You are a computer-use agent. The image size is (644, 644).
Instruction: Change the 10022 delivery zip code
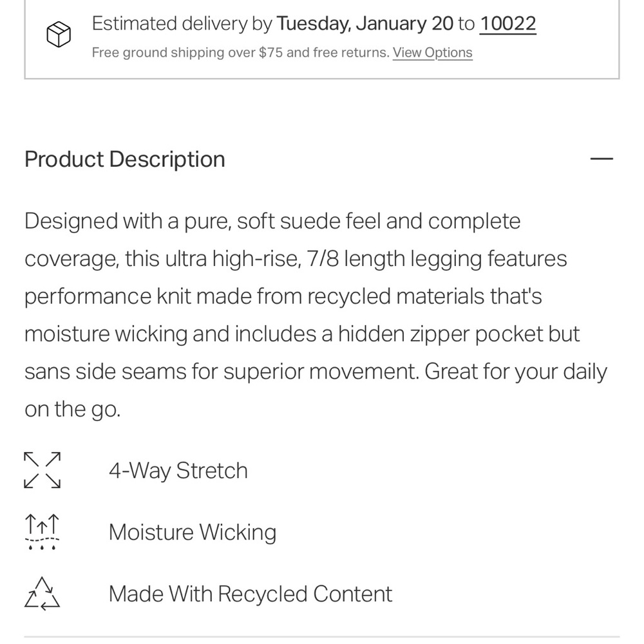point(508,24)
